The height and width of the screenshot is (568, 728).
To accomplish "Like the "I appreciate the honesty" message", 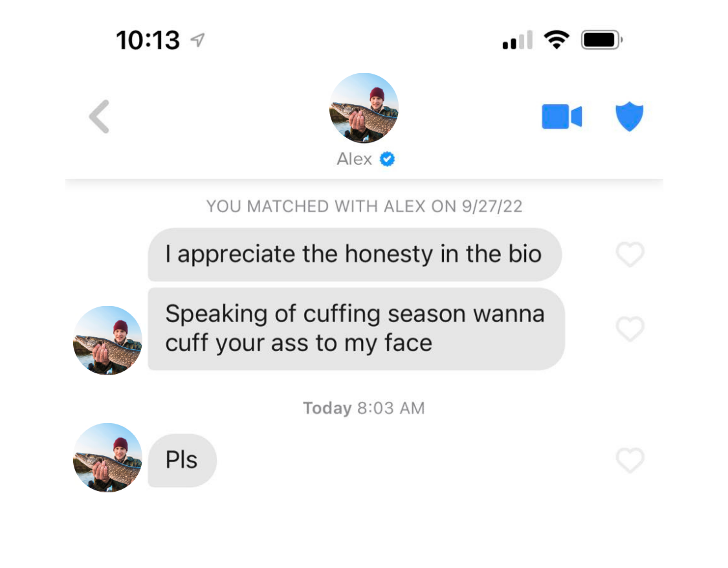I will click(x=630, y=254).
